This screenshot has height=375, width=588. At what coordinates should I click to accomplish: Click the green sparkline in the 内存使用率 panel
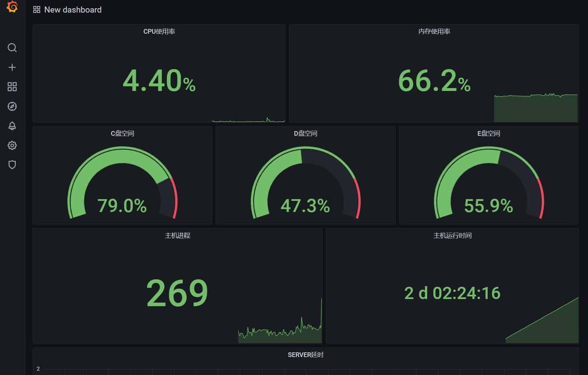tap(535, 106)
